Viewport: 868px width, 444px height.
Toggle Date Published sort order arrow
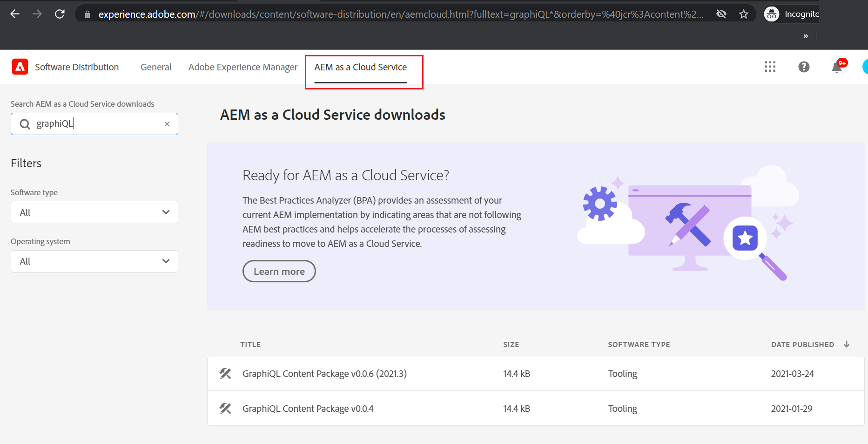click(847, 344)
